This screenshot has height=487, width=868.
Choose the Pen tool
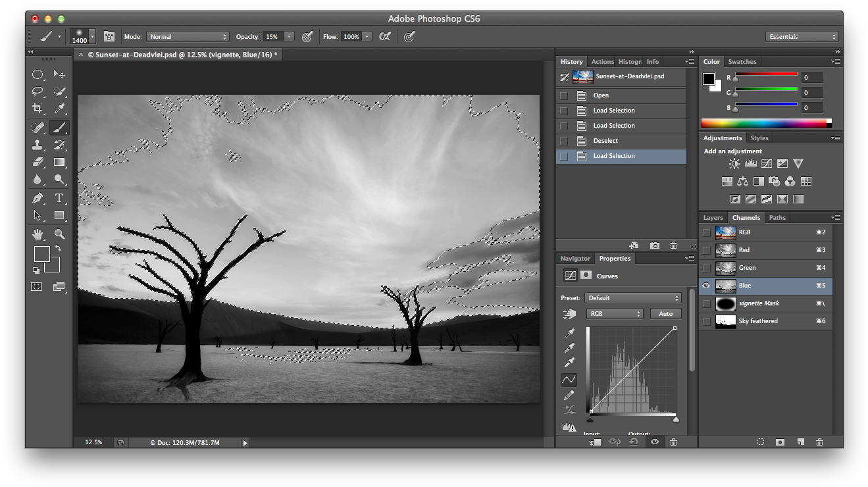38,198
